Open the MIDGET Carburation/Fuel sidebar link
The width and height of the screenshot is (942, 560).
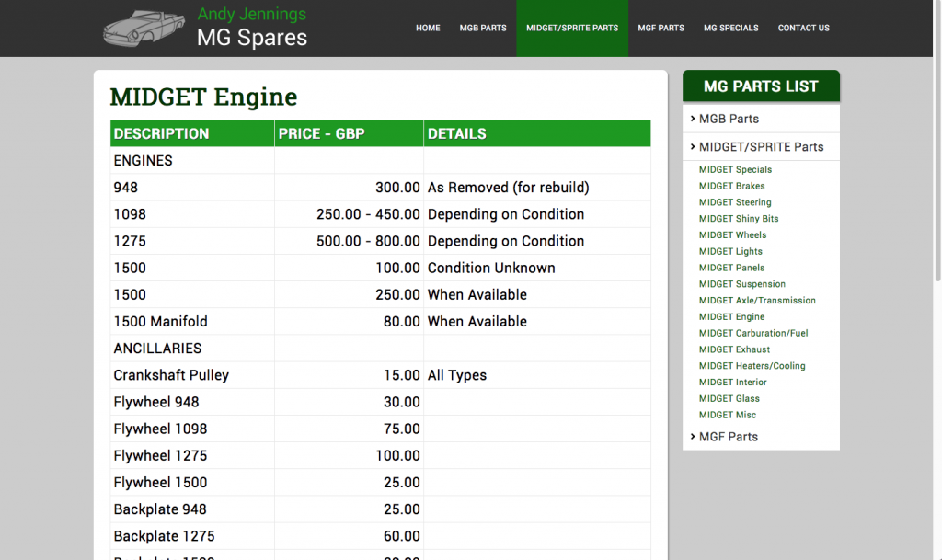pyautogui.click(x=753, y=333)
